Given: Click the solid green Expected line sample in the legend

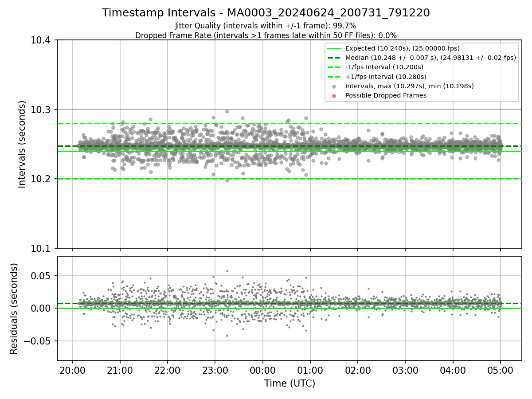Looking at the screenshot, I should click(x=334, y=48).
